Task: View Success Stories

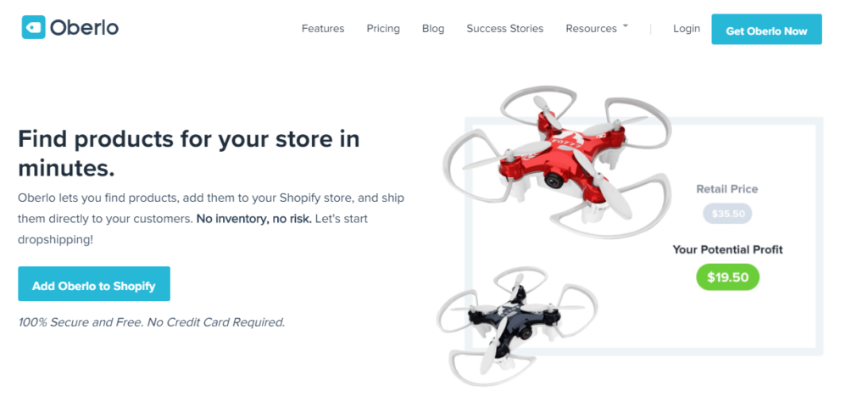Action: pos(505,29)
